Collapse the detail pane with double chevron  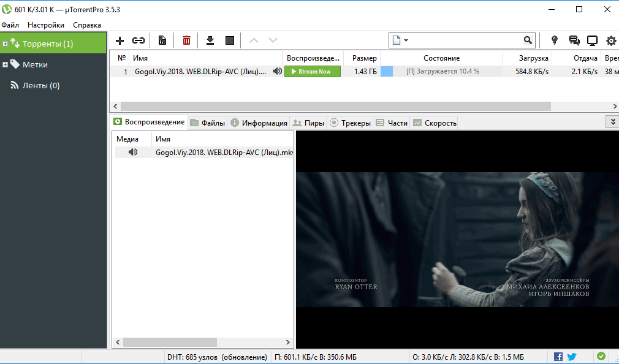613,122
